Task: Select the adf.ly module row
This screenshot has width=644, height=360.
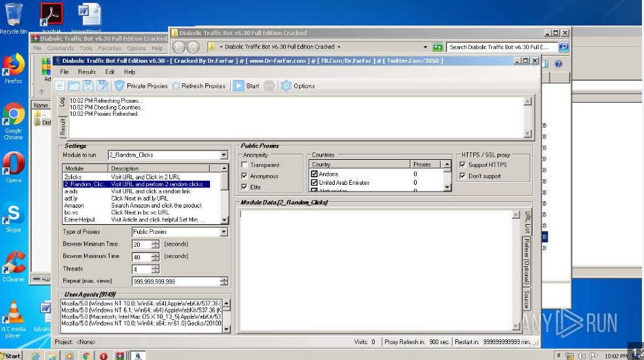Action: 136,199
